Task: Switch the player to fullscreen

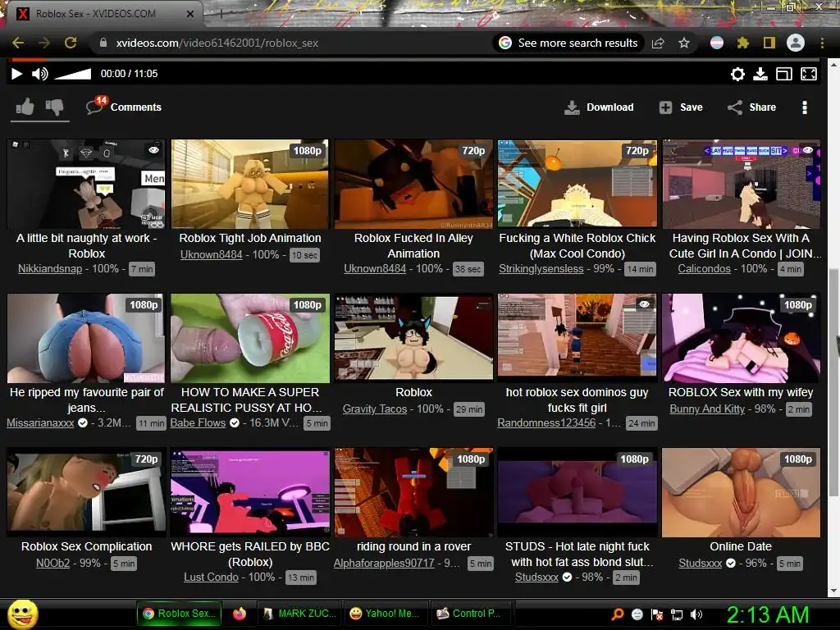Action: [809, 74]
